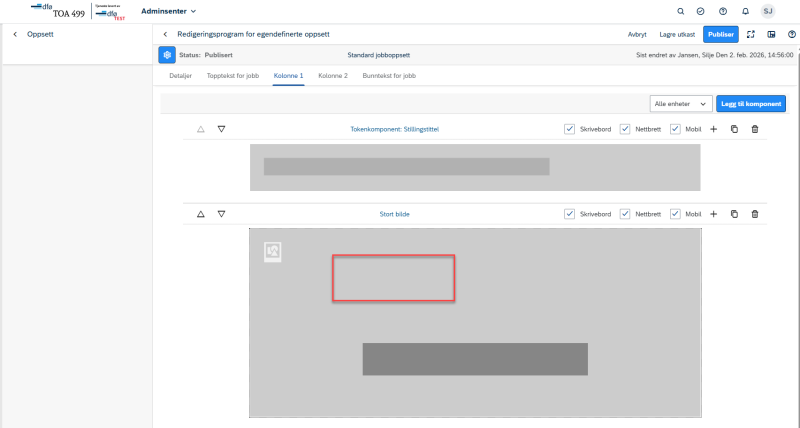Click Lagre utkast to save draft
This screenshot has height=428, width=800.
click(677, 35)
